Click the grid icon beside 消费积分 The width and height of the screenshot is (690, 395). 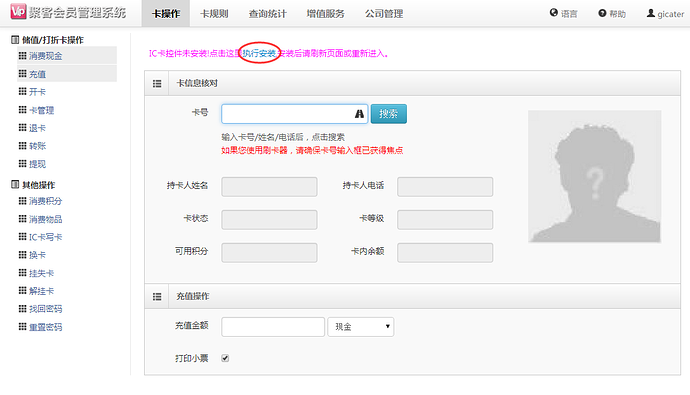(22, 201)
